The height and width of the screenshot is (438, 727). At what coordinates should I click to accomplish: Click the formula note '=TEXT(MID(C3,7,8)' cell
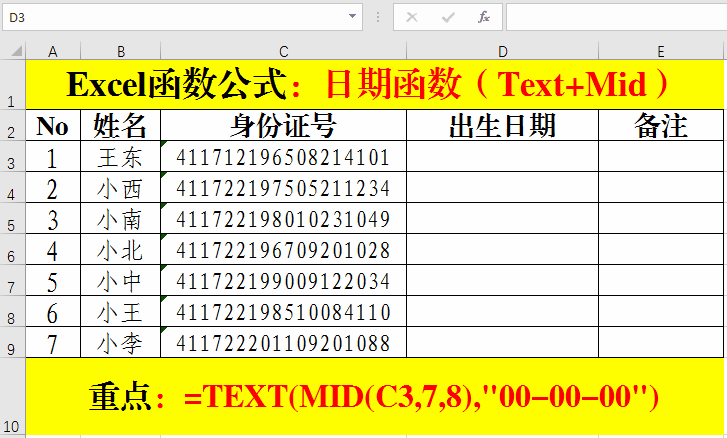pos(375,397)
